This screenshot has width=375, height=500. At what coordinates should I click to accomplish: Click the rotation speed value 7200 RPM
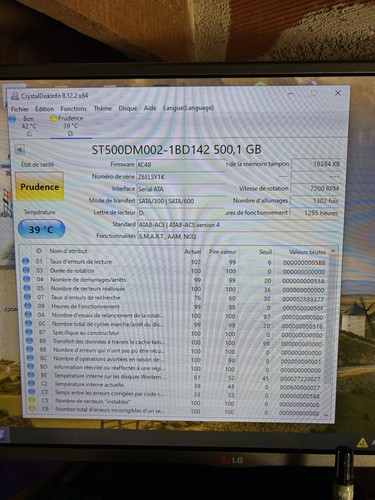[x=316, y=188]
